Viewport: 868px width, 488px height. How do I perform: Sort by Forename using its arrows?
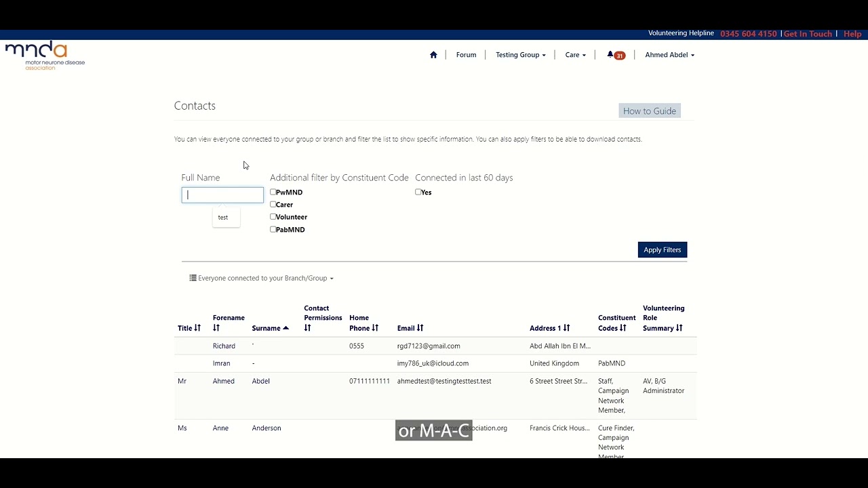pos(216,328)
